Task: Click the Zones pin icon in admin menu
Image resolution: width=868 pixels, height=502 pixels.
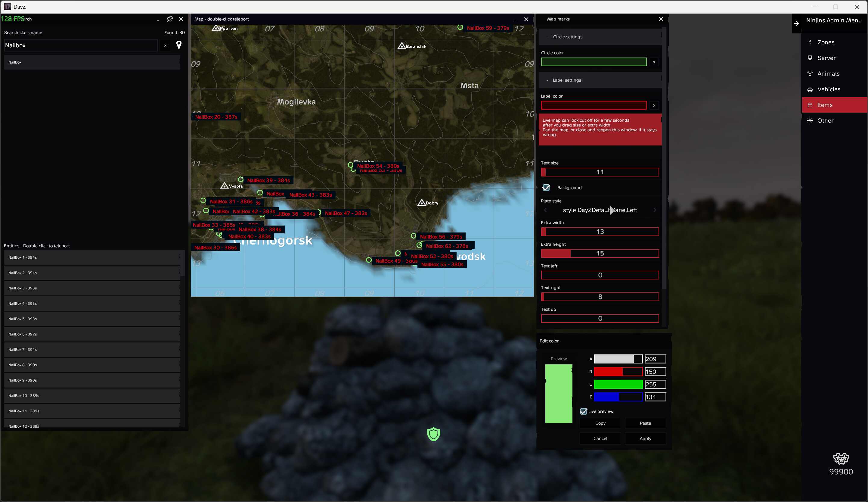Action: 810,42
